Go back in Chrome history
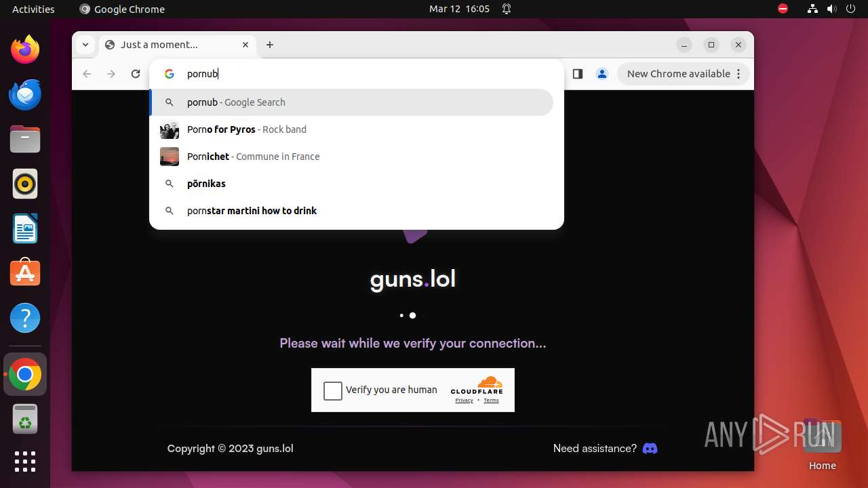 [87, 74]
